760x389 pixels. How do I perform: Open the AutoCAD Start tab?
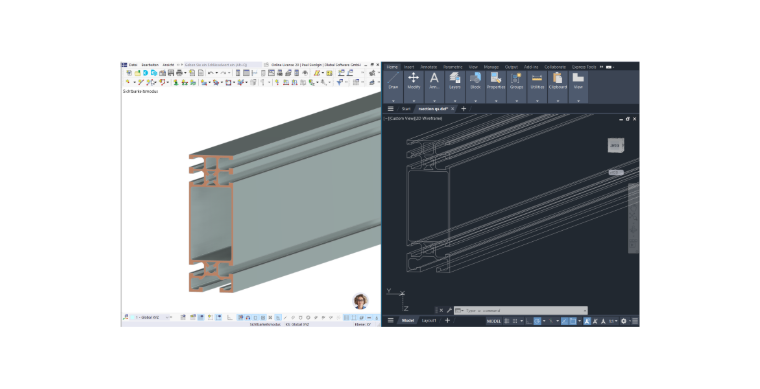(406, 109)
